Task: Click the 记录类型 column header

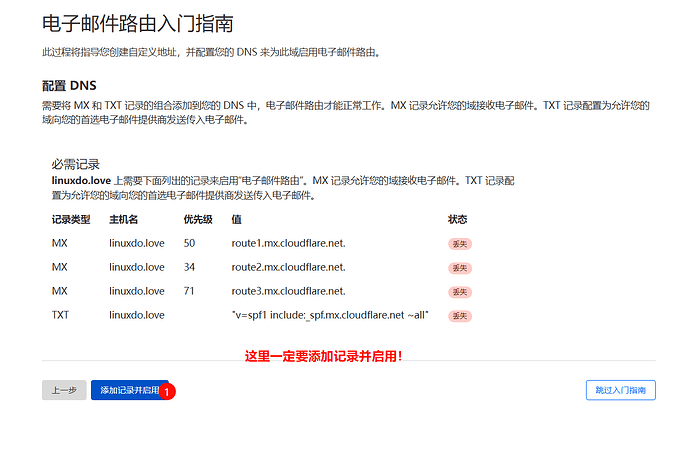Action: pos(71,219)
